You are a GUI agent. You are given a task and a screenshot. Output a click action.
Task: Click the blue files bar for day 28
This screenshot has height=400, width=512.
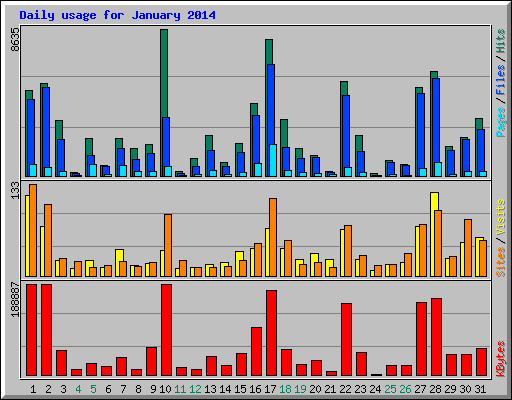coord(436,120)
